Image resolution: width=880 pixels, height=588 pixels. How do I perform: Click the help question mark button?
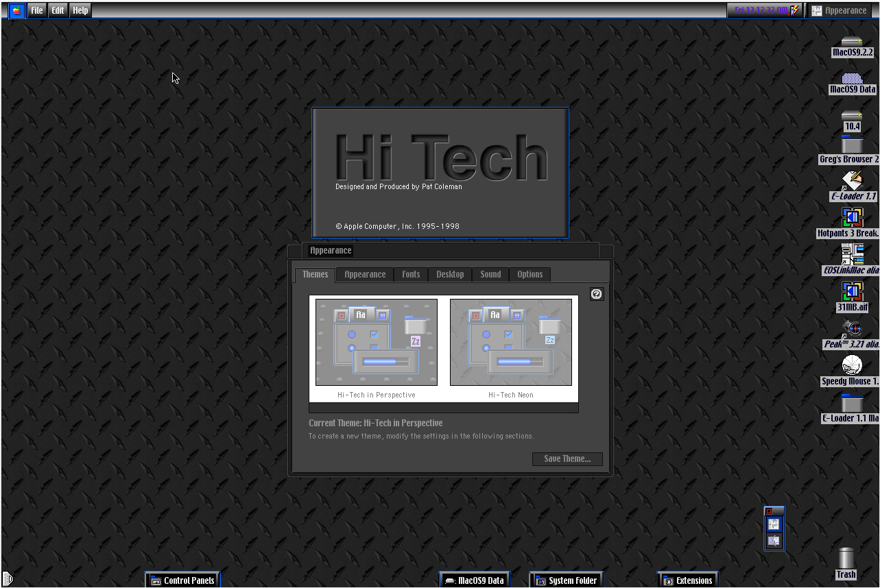pos(597,294)
